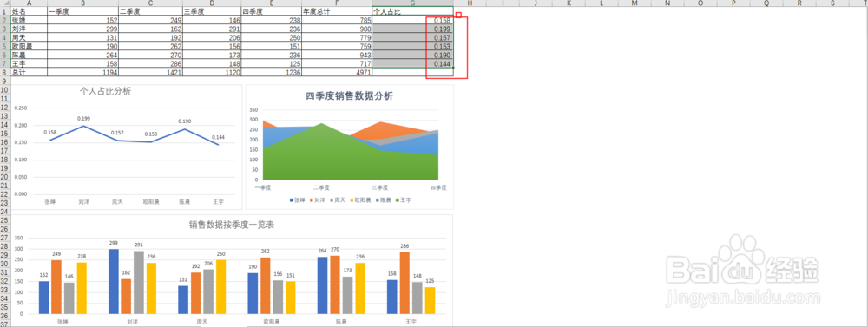868x327 pixels.
Task: Click the 四季度销售数据分析 chart title
Action: pyautogui.click(x=350, y=95)
